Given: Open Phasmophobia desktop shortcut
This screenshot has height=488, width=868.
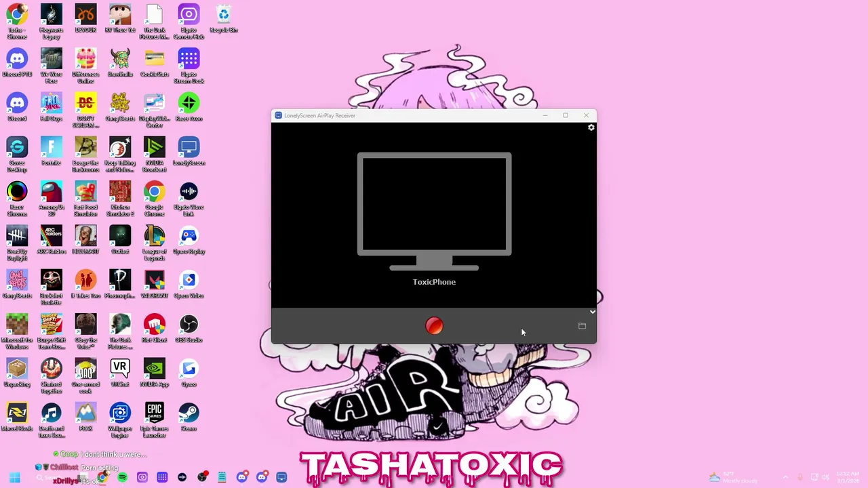Looking at the screenshot, I should 120,285.
